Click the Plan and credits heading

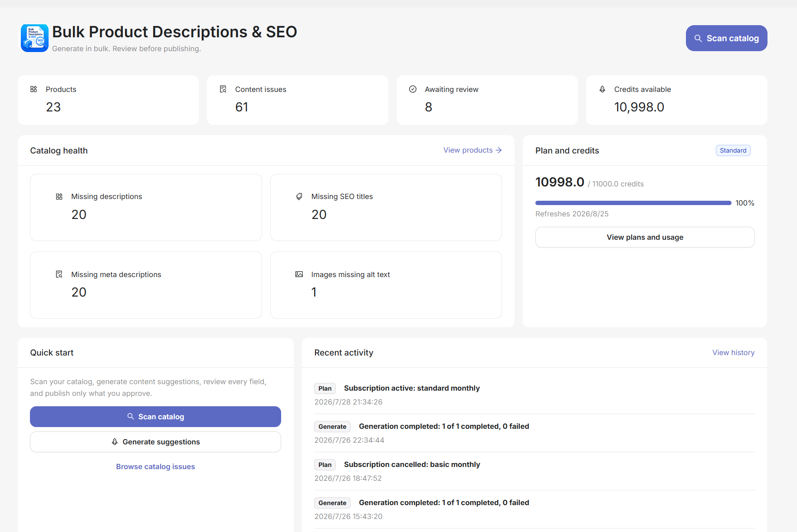coord(567,150)
